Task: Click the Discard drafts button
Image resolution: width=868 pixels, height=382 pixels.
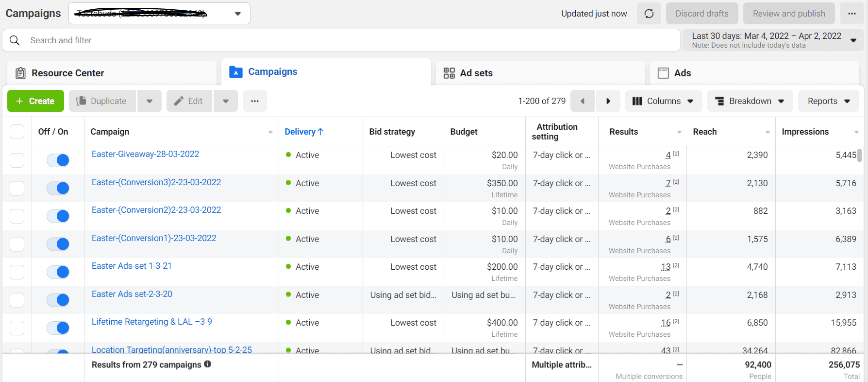Action: (x=702, y=14)
